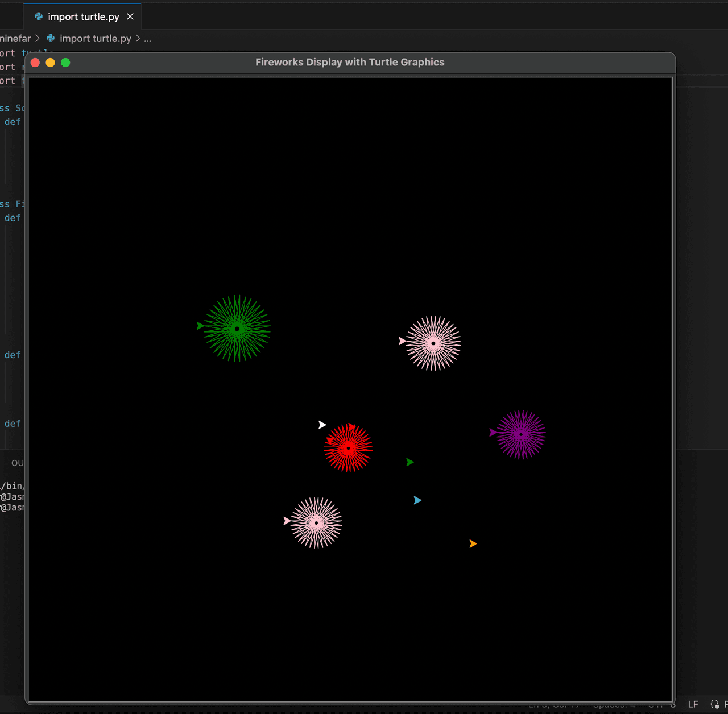The height and width of the screenshot is (714, 728).
Task: Click the orange turtle arrow
Action: point(473,544)
